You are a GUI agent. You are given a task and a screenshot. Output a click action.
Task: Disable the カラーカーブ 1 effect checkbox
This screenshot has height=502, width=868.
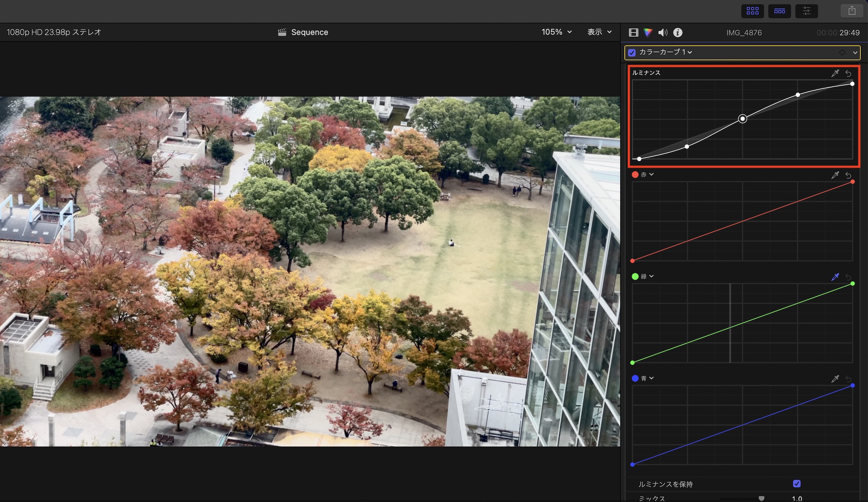coord(632,53)
